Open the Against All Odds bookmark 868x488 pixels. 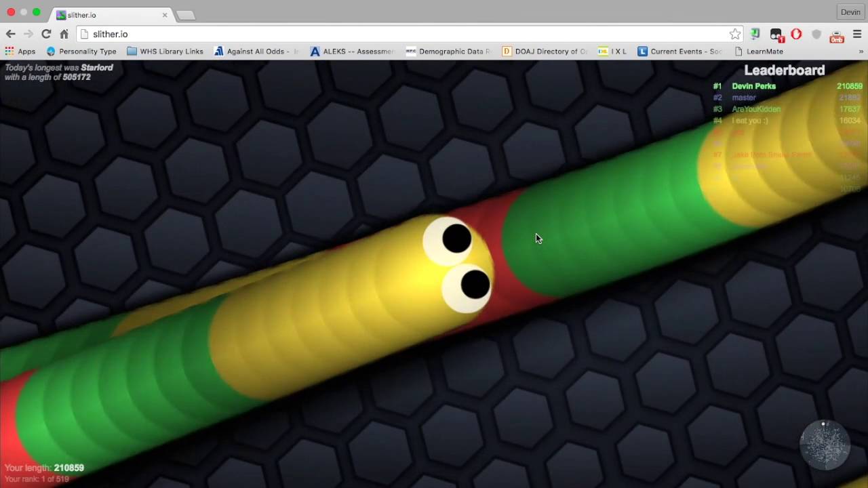(256, 52)
